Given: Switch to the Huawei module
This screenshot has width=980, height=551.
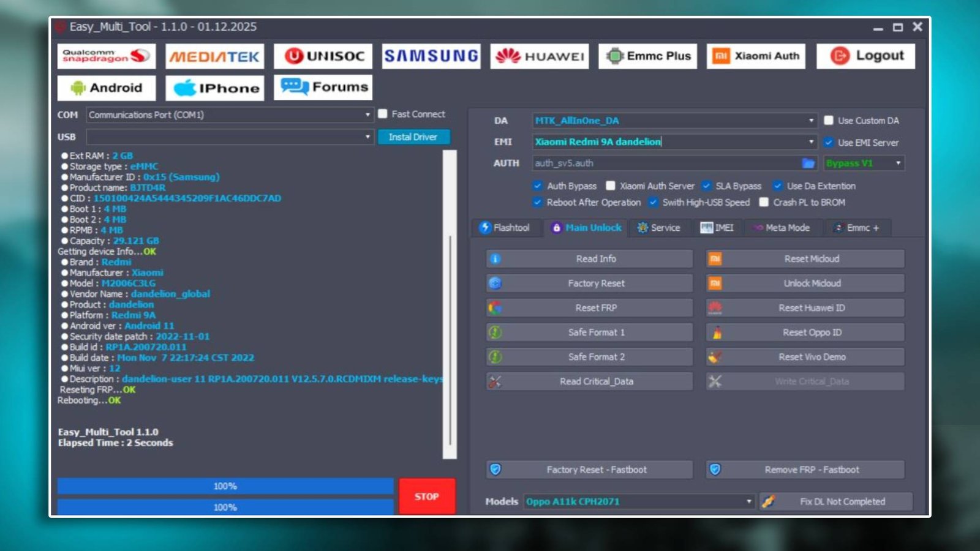Looking at the screenshot, I should point(539,56).
